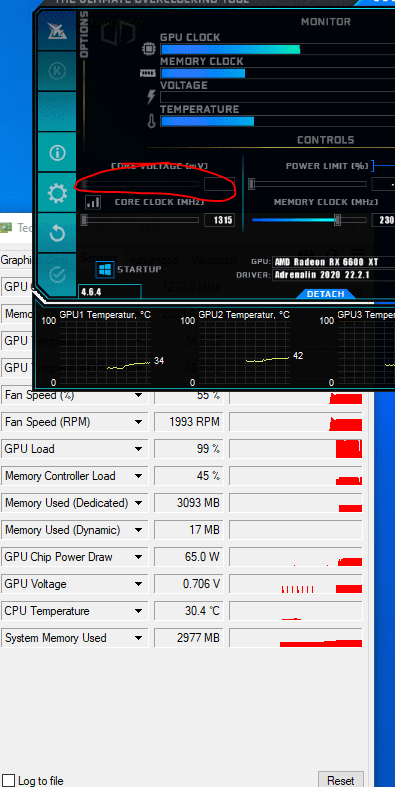395x787 pixels.
Task: Click the Core Voltage (mV) slider track
Action: point(141,184)
